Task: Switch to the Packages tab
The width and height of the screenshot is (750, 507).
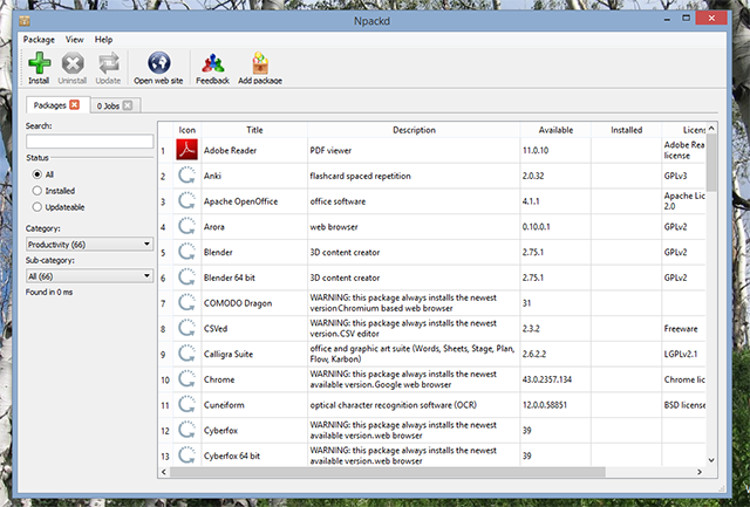Action: coord(50,105)
